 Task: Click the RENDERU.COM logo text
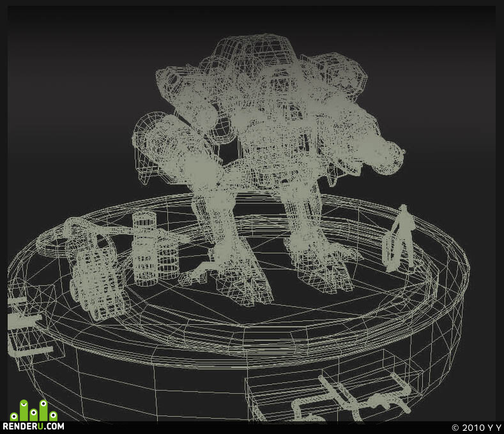[x=33, y=426]
